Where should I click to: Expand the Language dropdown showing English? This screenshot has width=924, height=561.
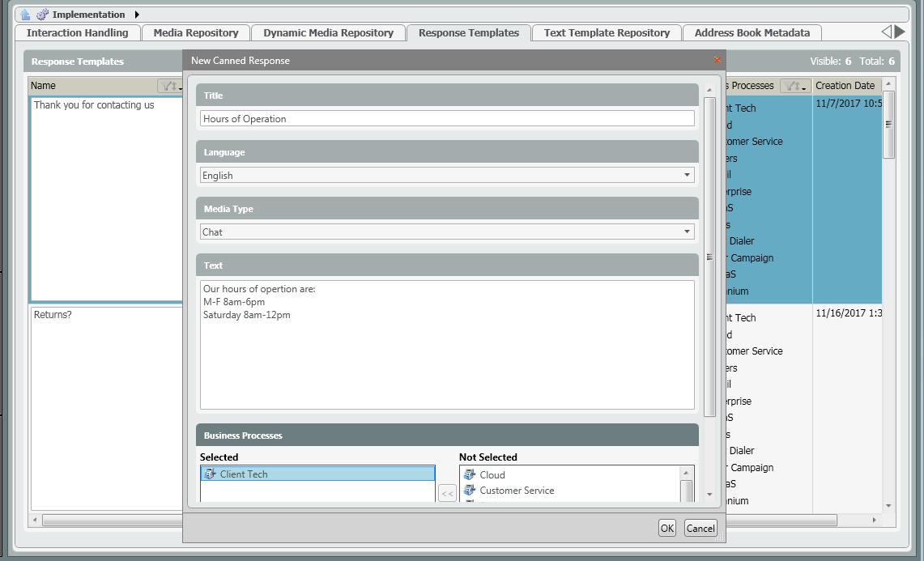pyautogui.click(x=687, y=176)
